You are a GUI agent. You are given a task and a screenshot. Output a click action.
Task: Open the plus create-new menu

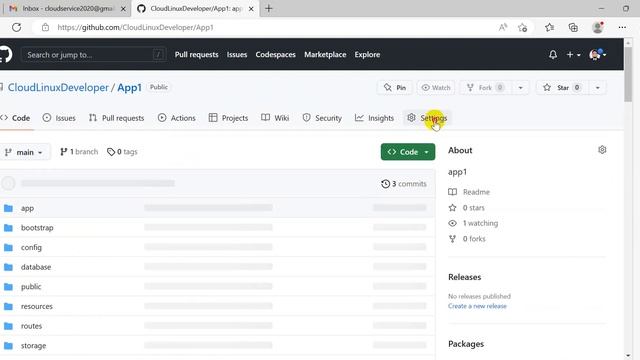tap(573, 54)
